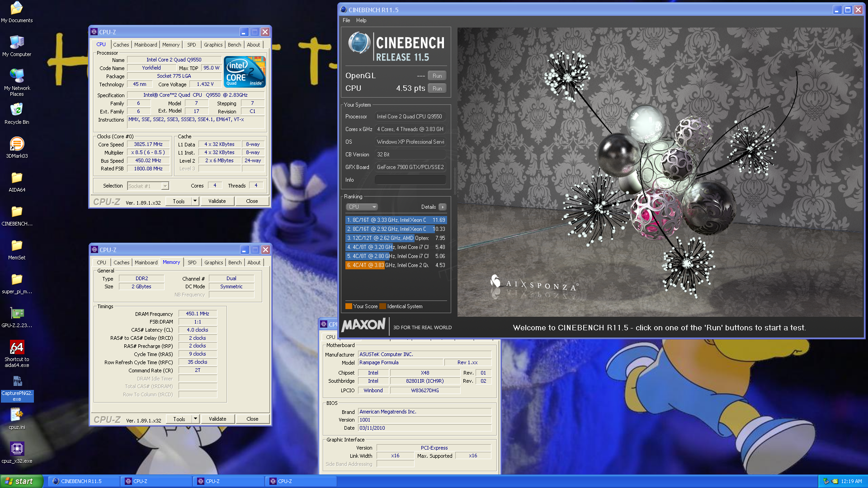Screen dimensions: 868x488
Task: Open the Recycle Bin icon
Action: [x=17, y=114]
